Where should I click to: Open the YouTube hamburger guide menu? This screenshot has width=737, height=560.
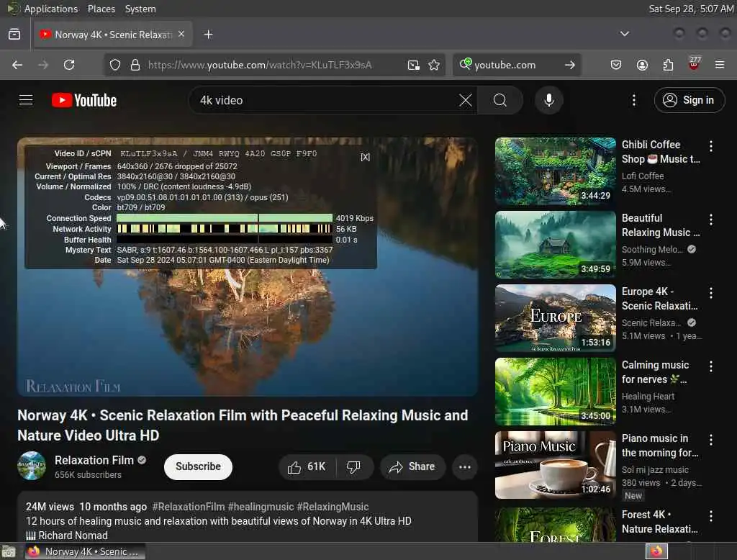point(26,100)
